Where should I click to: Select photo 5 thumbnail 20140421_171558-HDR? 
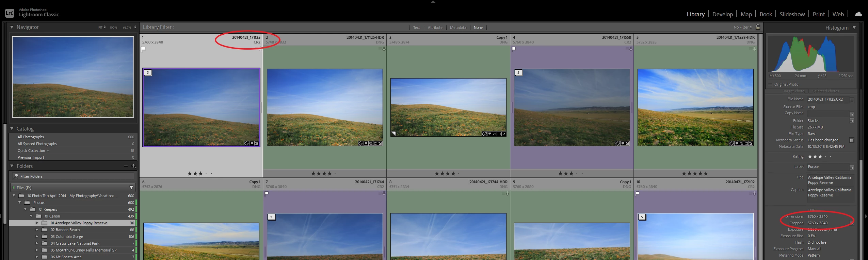tap(695, 107)
